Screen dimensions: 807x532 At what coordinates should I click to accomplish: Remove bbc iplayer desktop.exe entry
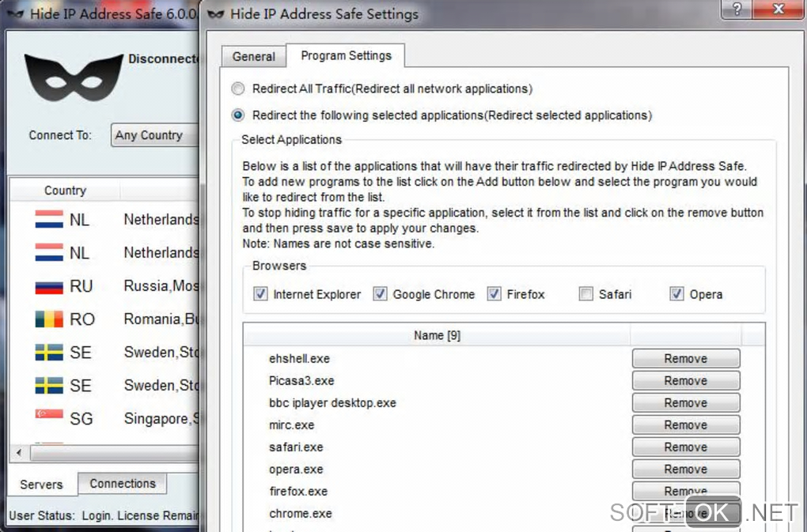(686, 402)
